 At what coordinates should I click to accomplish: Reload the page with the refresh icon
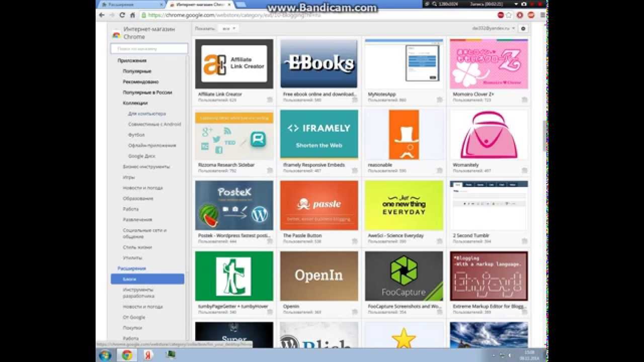pyautogui.click(x=122, y=15)
